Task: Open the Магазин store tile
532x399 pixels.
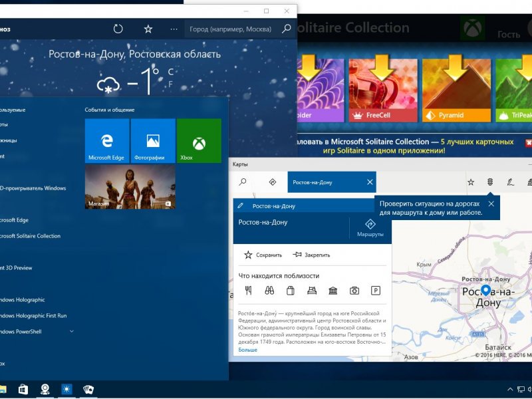Action: click(x=130, y=187)
